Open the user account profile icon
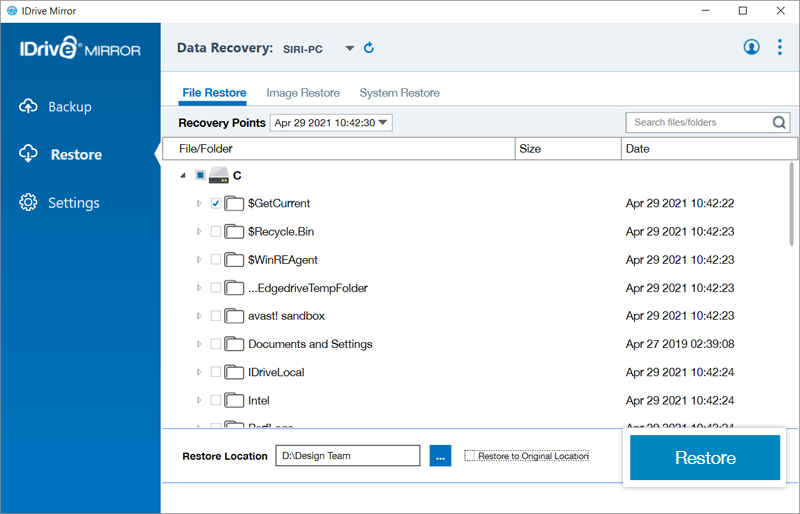This screenshot has height=514, width=800. 751,47
